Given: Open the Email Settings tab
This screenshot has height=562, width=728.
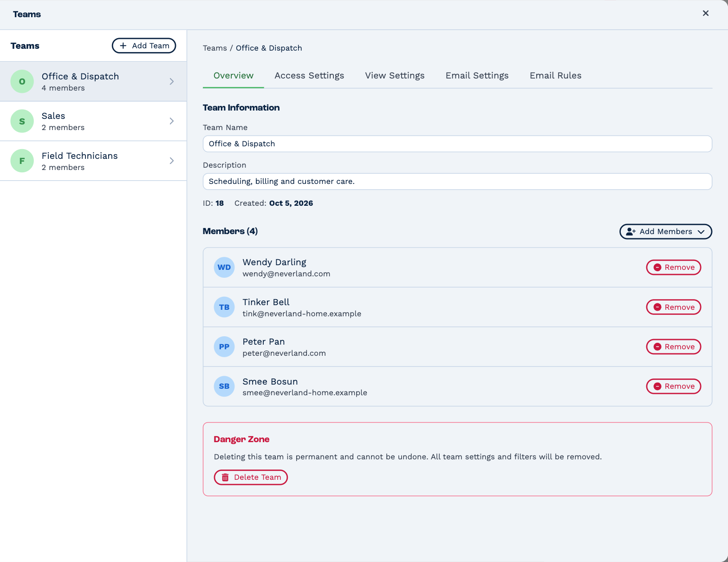Looking at the screenshot, I should 477,76.
